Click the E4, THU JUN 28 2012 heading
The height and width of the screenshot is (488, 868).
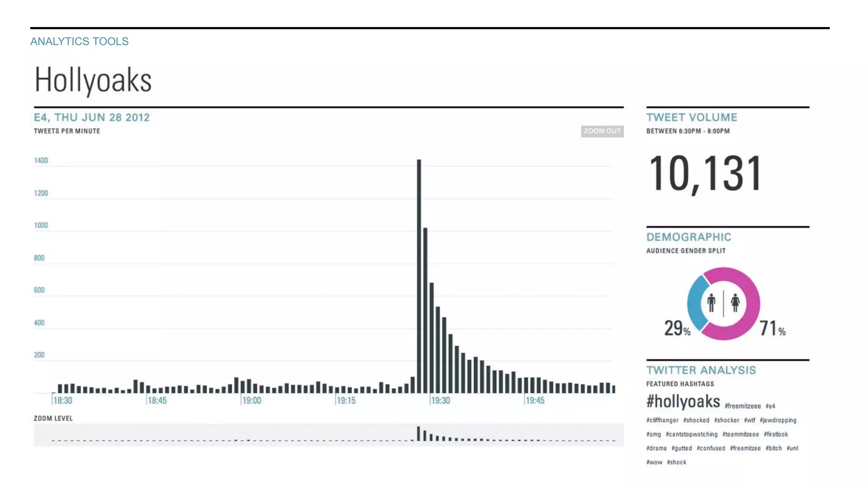pos(92,117)
